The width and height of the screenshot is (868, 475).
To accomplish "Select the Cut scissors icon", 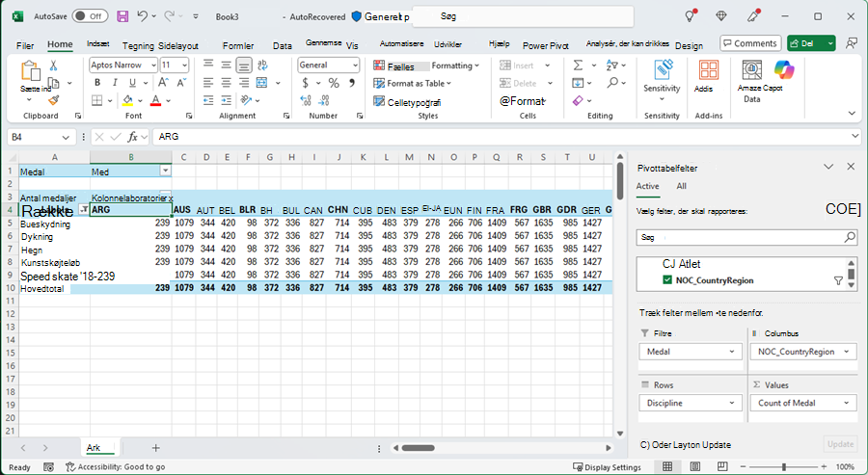I will coord(53,66).
